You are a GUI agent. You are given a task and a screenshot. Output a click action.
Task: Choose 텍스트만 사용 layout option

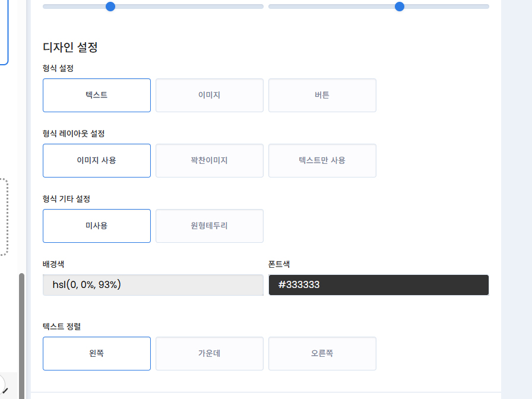click(322, 160)
